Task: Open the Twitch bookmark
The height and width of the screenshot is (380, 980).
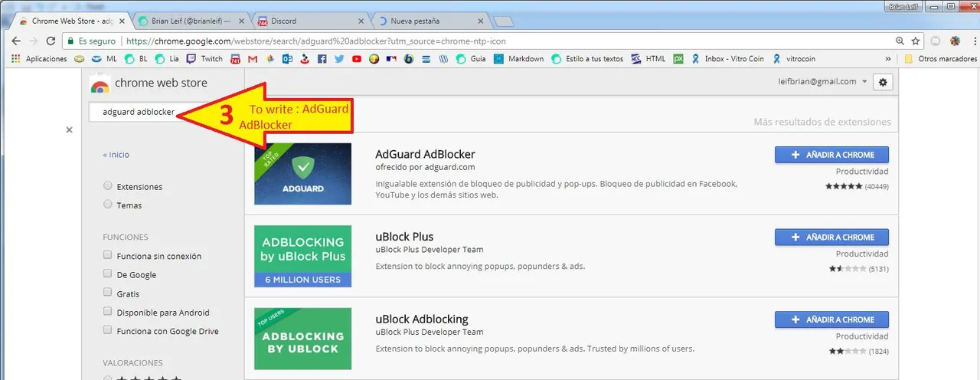Action: [204, 58]
